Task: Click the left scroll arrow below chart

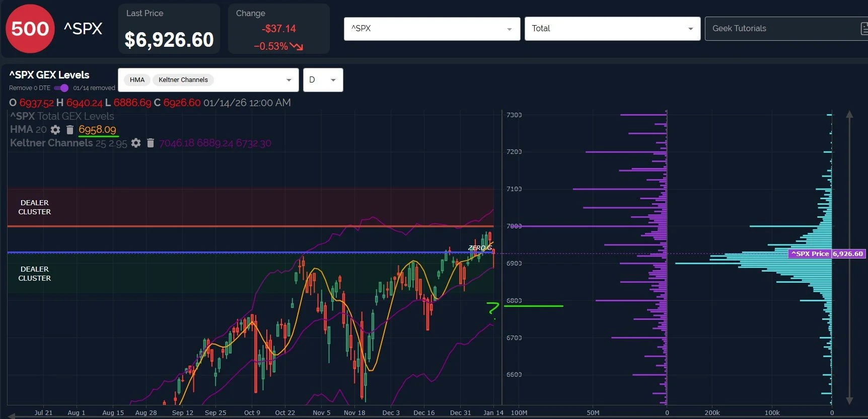Action: pyautogui.click(x=12, y=415)
